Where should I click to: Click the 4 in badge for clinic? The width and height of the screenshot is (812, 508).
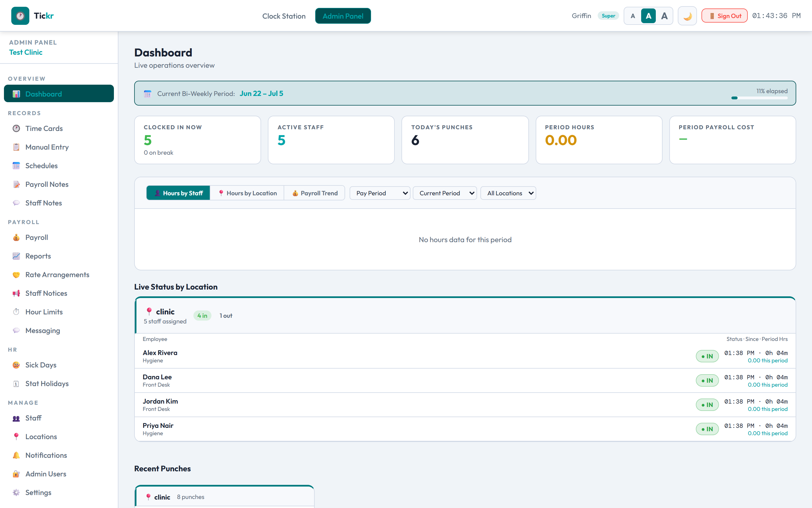202,316
